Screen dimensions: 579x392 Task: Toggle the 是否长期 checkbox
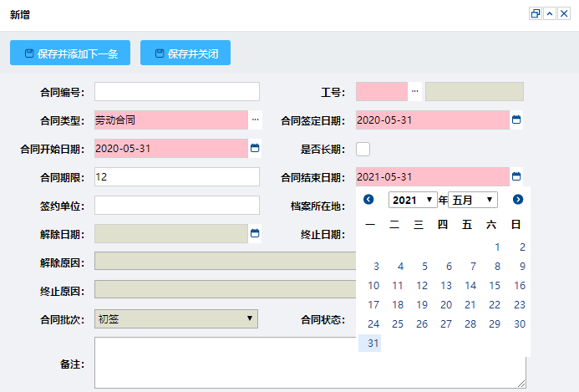tap(363, 149)
